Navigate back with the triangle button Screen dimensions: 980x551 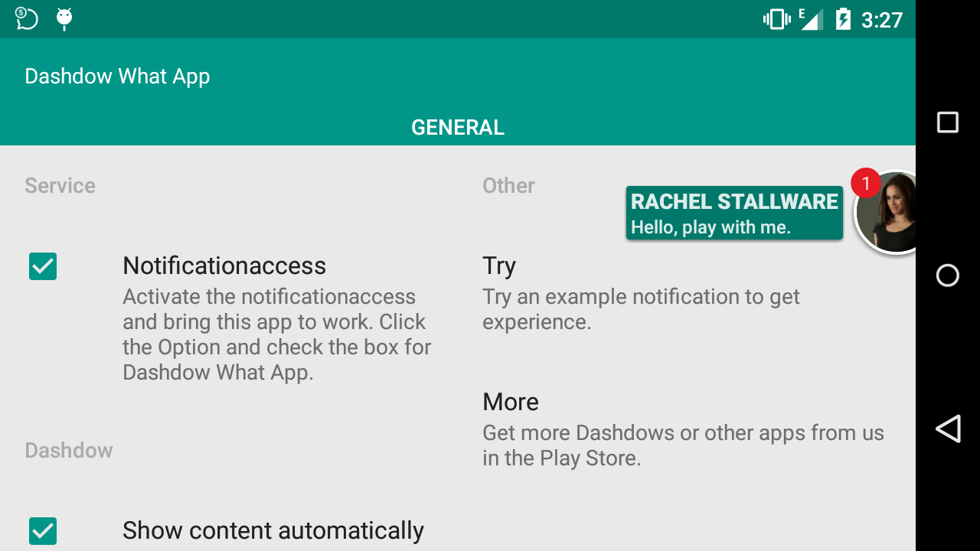tap(948, 429)
